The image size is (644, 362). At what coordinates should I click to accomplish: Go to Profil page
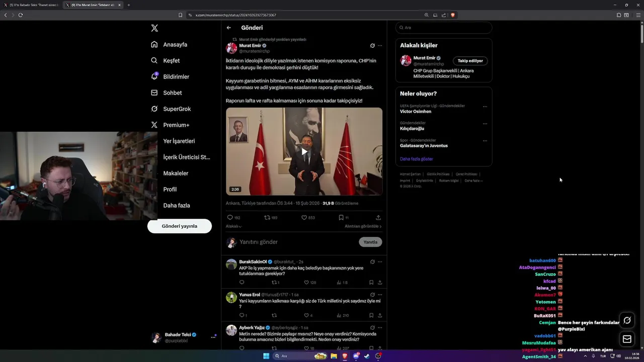point(170,190)
